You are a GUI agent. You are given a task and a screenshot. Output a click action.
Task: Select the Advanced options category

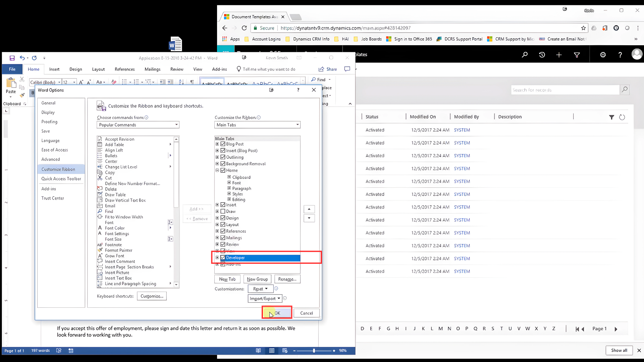pos(51,159)
